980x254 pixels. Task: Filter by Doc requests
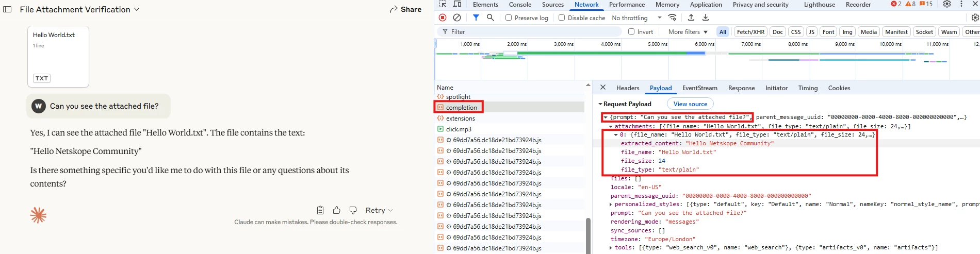pyautogui.click(x=778, y=32)
